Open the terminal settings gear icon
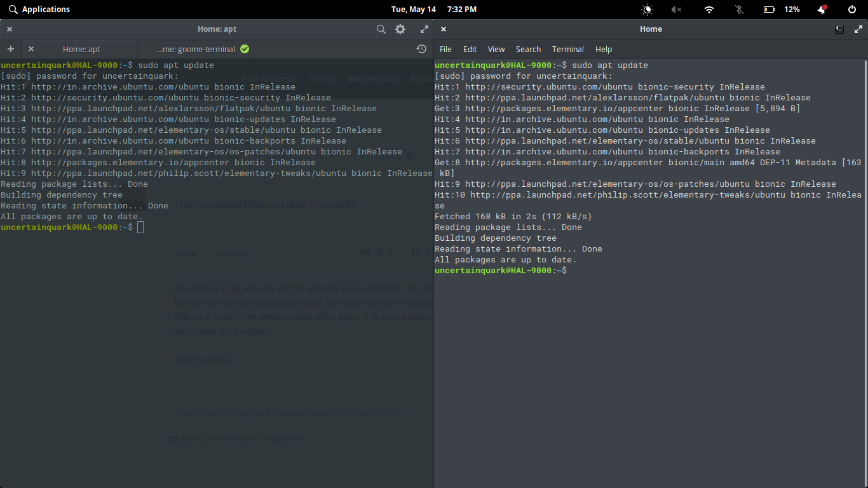 pos(400,29)
